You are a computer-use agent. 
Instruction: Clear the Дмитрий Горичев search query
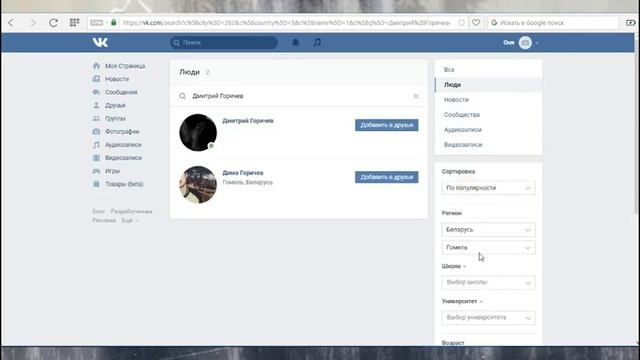[x=416, y=96]
